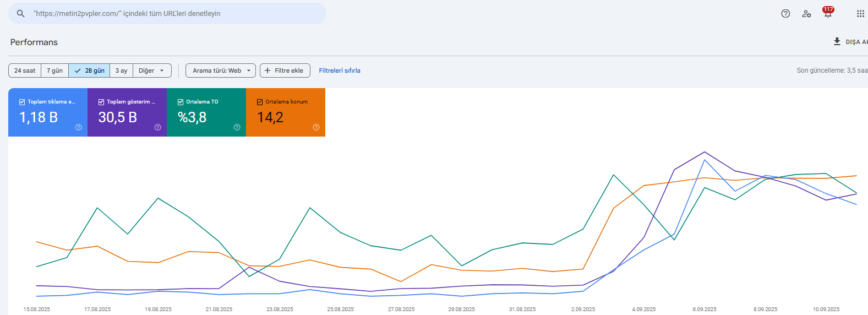
Task: Select the 24 saat range
Action: (25, 70)
